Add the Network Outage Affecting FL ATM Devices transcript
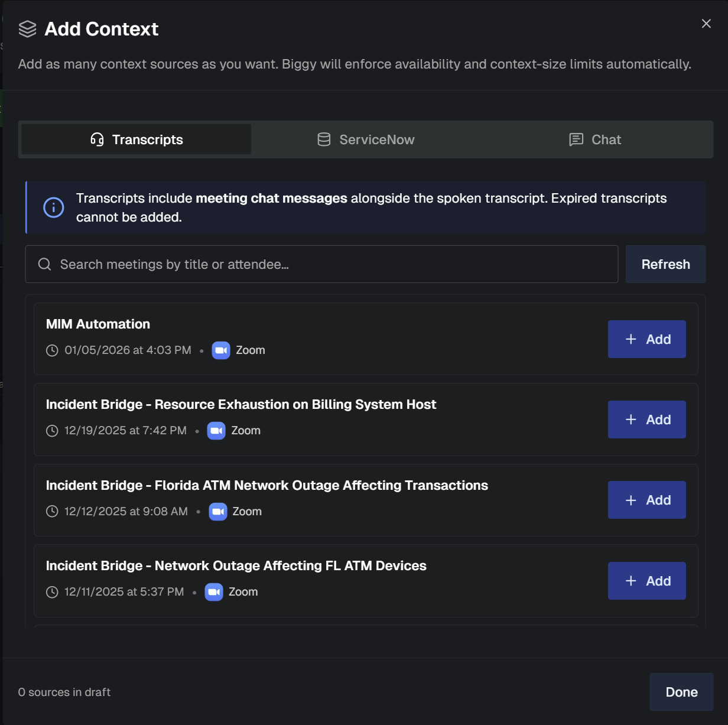The width and height of the screenshot is (728, 725). (646, 581)
